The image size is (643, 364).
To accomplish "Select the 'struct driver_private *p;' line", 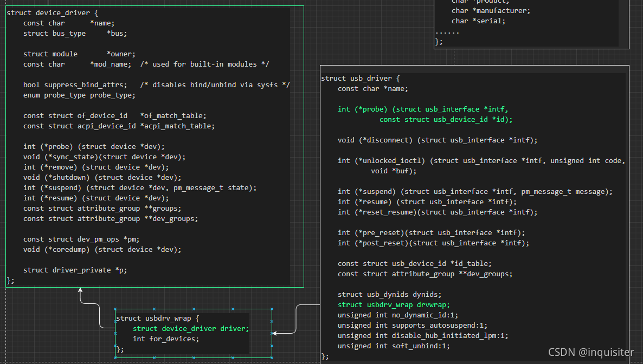I will tap(75, 270).
